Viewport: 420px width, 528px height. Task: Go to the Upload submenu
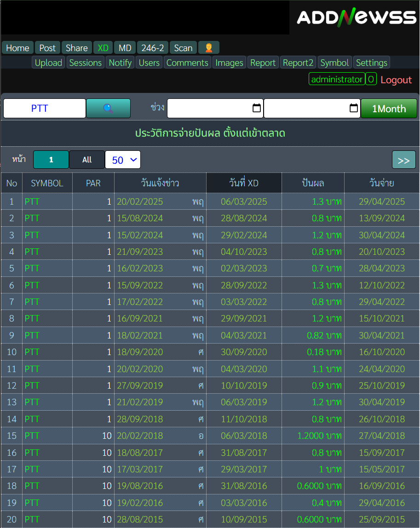(48, 63)
